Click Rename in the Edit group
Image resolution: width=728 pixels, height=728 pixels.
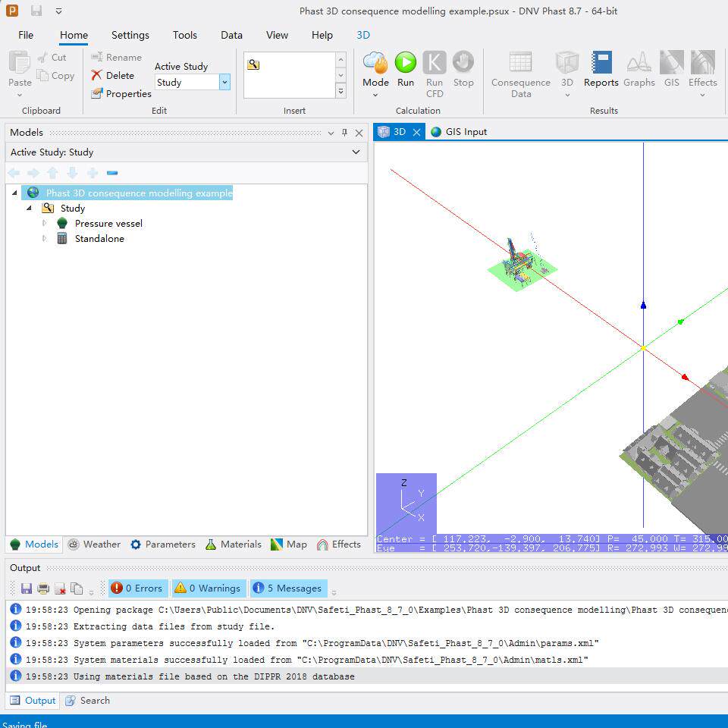(117, 57)
